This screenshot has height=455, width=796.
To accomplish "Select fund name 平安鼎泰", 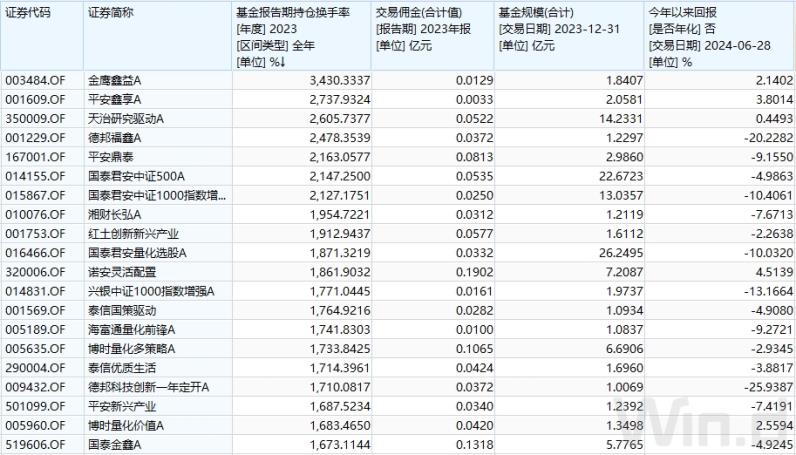I will tap(111, 157).
